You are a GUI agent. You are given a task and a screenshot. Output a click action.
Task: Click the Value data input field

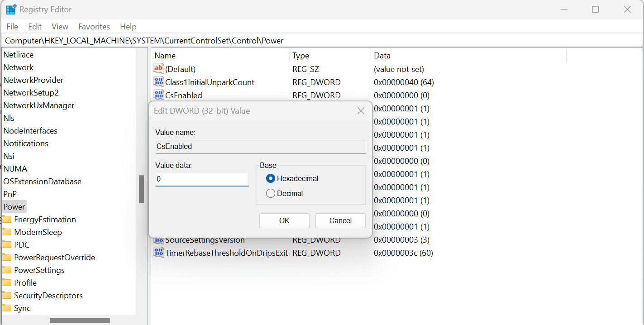tap(202, 179)
